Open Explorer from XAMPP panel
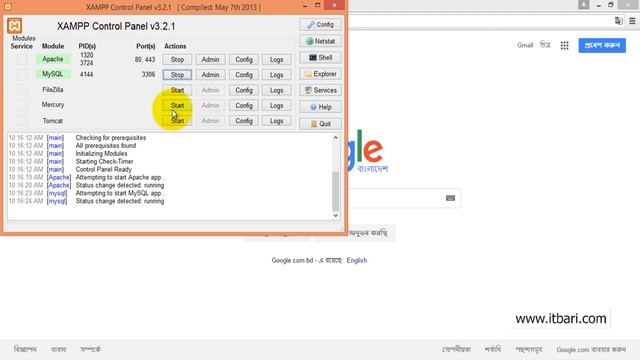The height and width of the screenshot is (360, 640). (320, 74)
